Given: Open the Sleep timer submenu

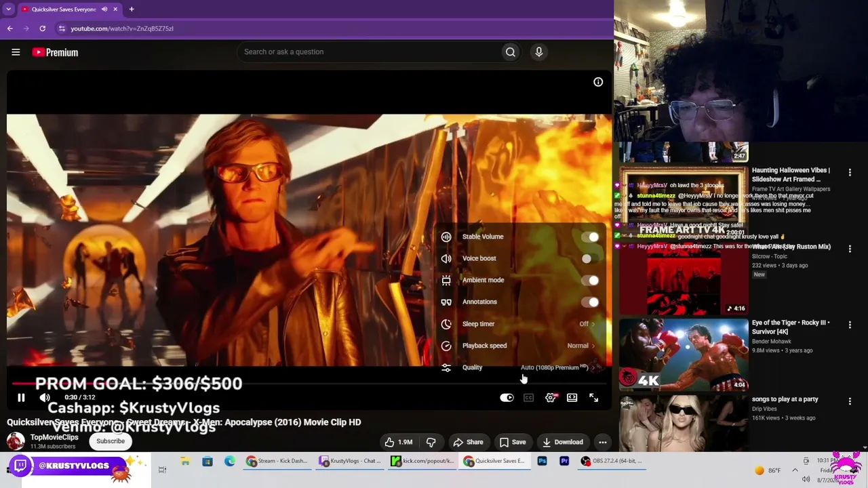Looking at the screenshot, I should point(520,324).
